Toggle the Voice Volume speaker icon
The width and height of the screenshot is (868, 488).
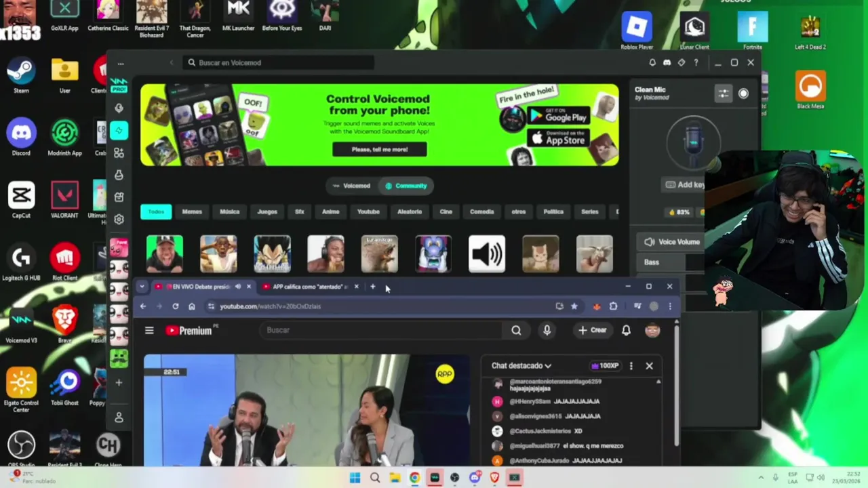click(650, 242)
